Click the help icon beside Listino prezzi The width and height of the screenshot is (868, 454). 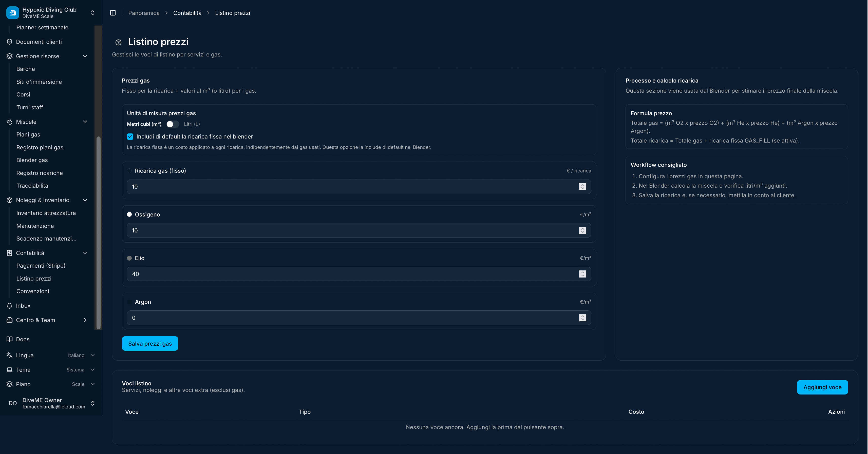point(118,43)
